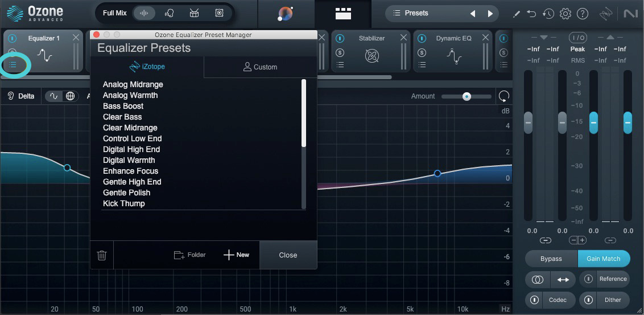Click the New preset button
Screen dimensions: 644x315
237,255
